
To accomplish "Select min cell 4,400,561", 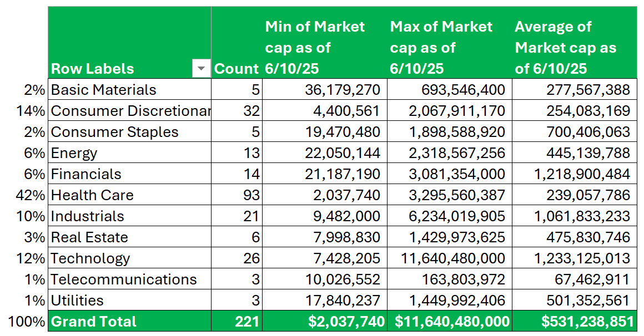I will (324, 110).
